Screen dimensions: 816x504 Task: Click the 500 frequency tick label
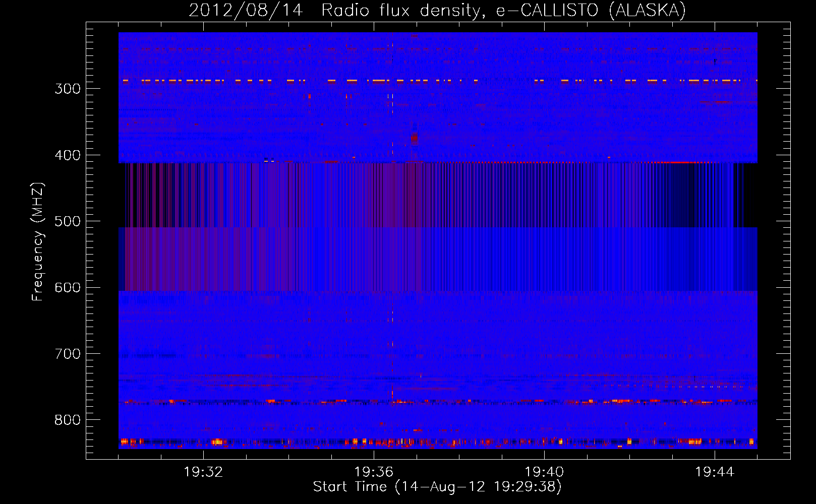pos(68,221)
